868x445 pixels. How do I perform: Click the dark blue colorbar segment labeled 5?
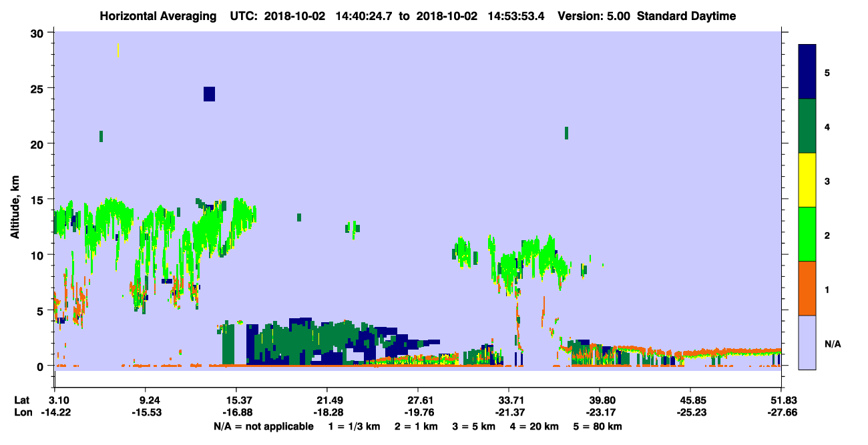[807, 72]
